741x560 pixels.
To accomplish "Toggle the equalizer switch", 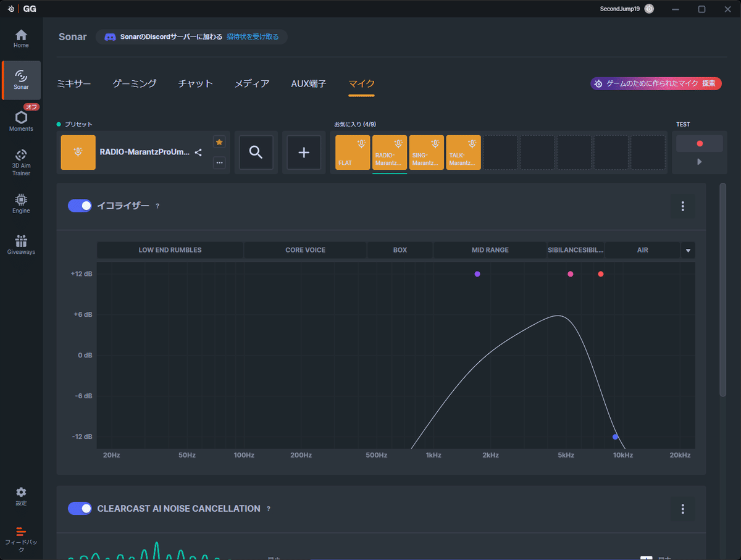I will pyautogui.click(x=80, y=206).
